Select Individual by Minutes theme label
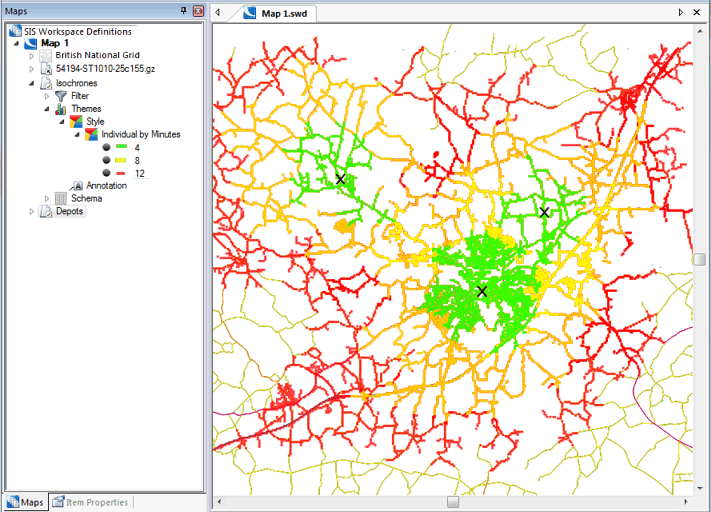 coord(140,134)
